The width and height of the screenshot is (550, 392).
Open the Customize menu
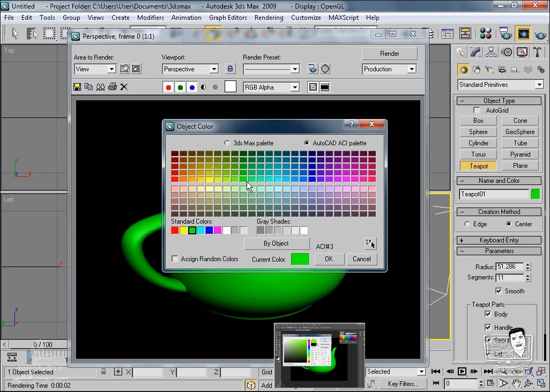point(306,18)
